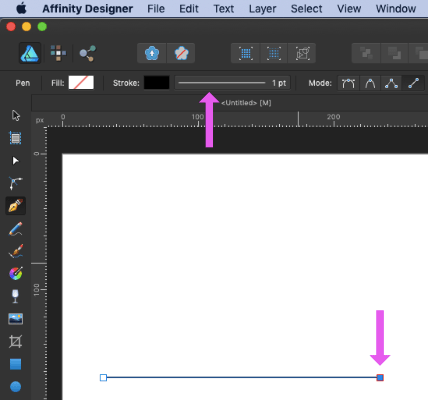Choose Pen Mode polygon option

[391, 83]
